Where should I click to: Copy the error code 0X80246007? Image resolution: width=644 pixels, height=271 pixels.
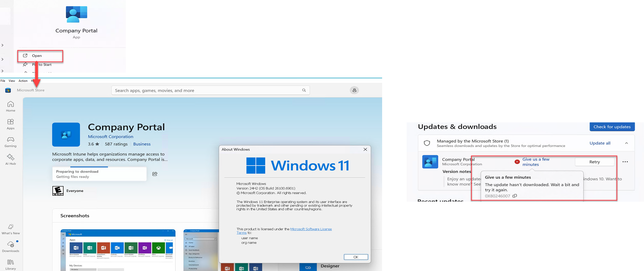click(515, 196)
